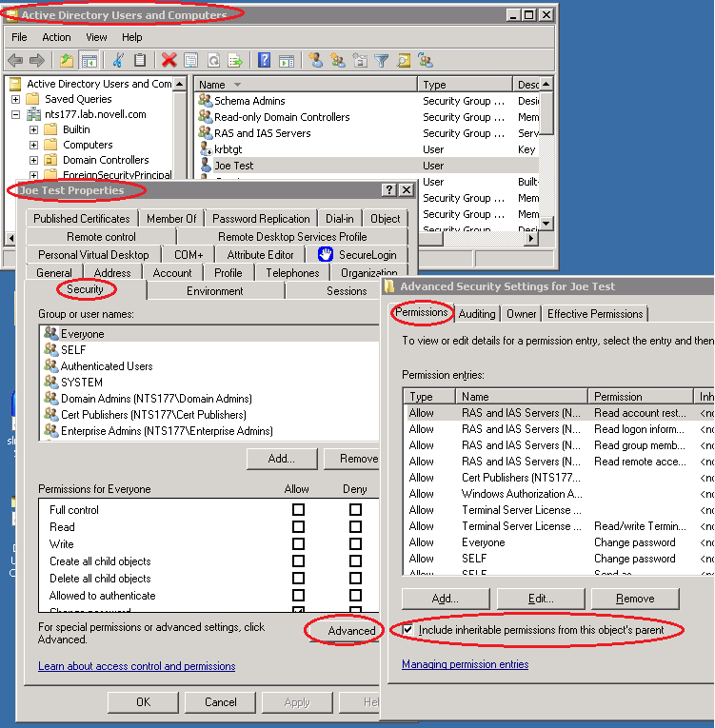Image resolution: width=715 pixels, height=728 pixels.
Task: Click Add under Group or user names
Action: pyautogui.click(x=282, y=459)
